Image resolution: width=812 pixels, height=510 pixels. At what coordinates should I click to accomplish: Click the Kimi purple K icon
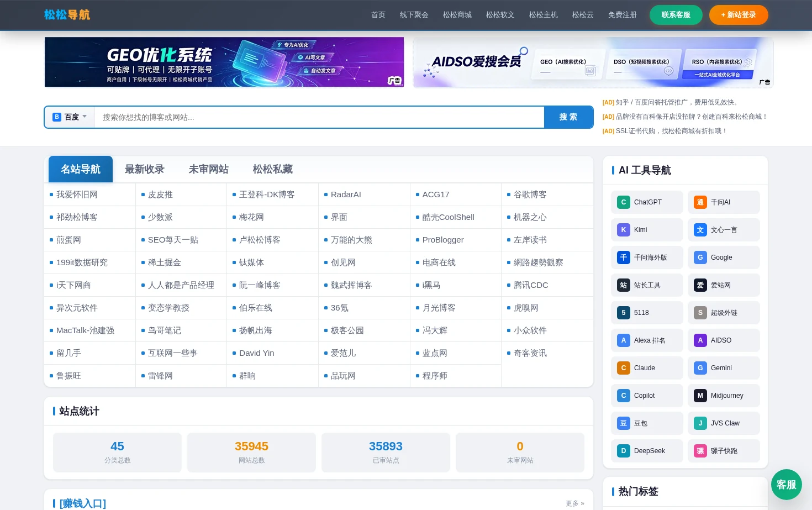(x=624, y=230)
